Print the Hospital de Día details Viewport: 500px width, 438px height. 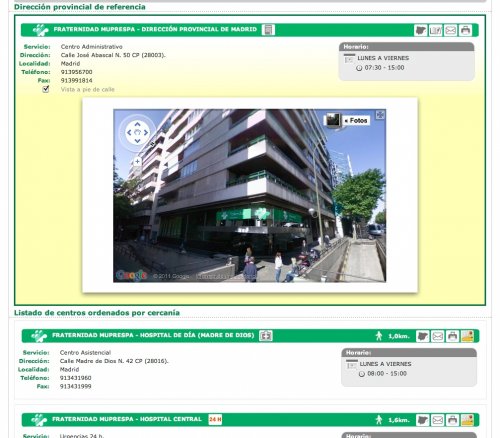452,336
